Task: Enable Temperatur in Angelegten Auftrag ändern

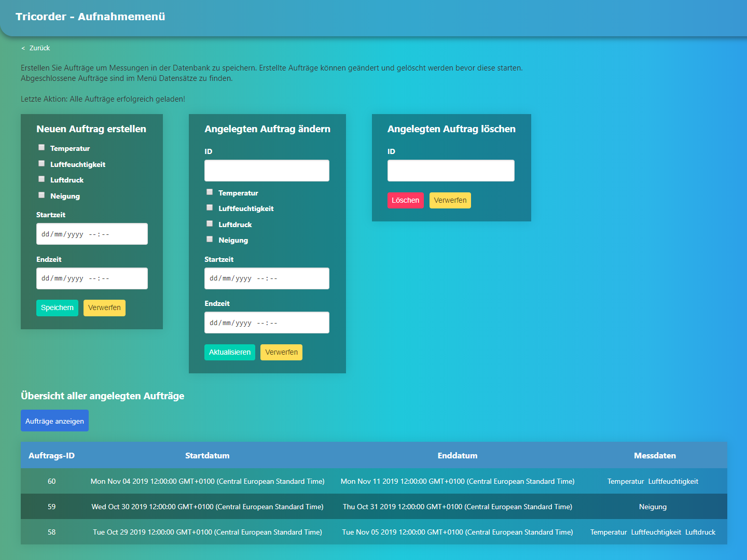Action: point(210,192)
